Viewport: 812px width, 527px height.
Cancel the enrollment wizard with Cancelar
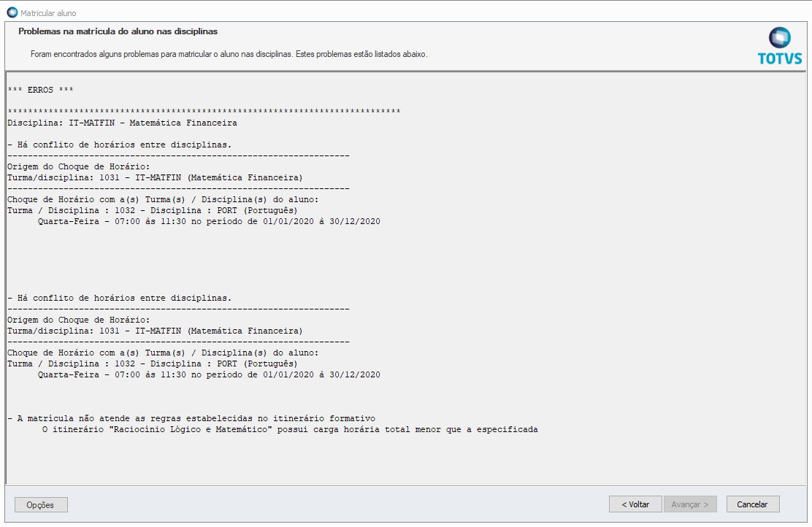(752, 504)
